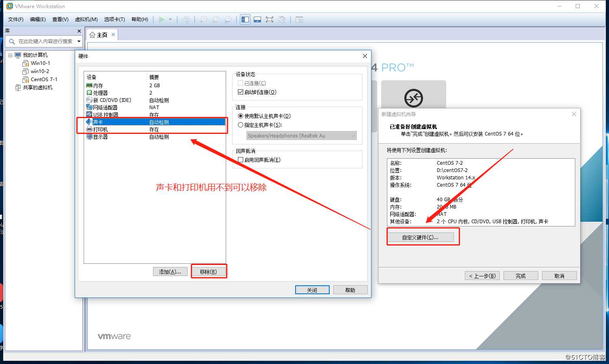Click the 自定义硬件(C)... button
Screen dimensions: 609x364
point(421,237)
